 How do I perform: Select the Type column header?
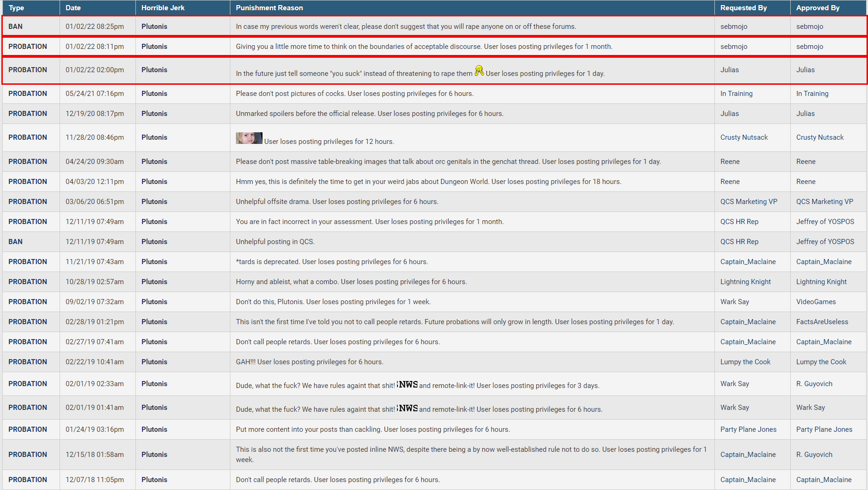16,8
